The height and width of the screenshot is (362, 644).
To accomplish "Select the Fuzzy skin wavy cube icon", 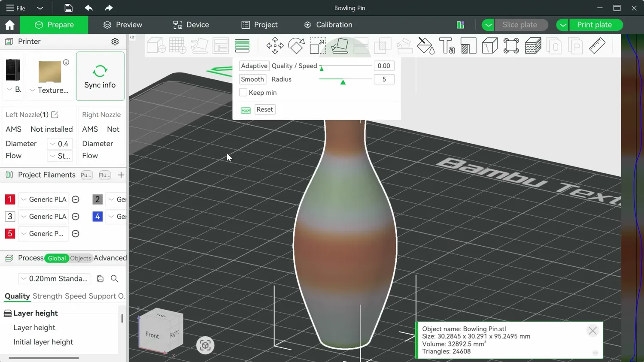I will point(533,45).
